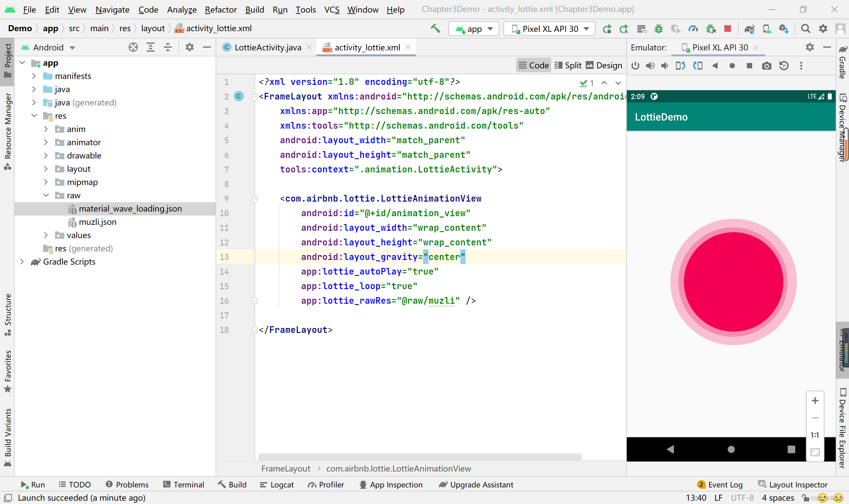Collapse the raw folder
Screen dimensions: 849x504
tap(46, 195)
